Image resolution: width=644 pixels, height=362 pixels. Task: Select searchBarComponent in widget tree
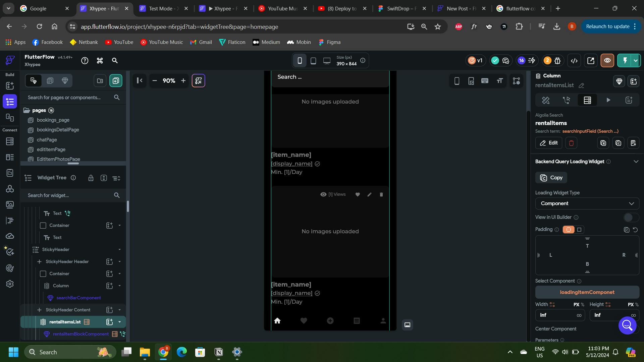point(78,298)
